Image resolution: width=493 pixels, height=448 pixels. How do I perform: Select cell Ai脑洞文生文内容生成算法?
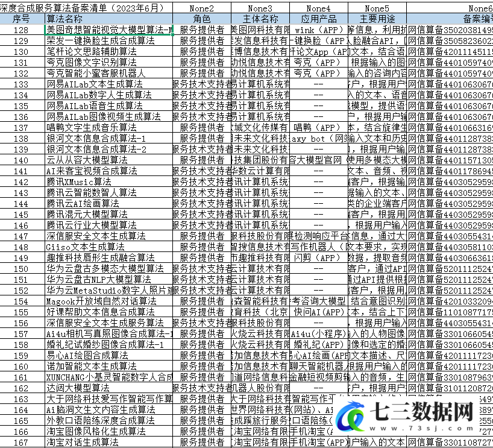(109, 410)
